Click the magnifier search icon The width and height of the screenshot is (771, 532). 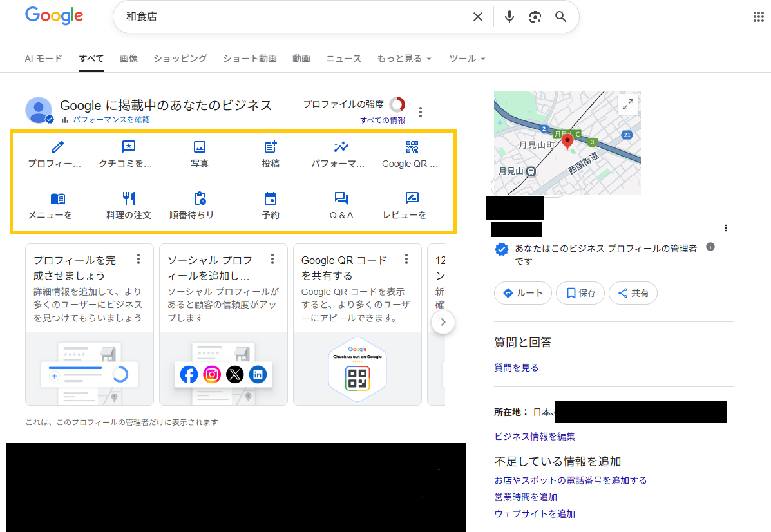pos(560,17)
